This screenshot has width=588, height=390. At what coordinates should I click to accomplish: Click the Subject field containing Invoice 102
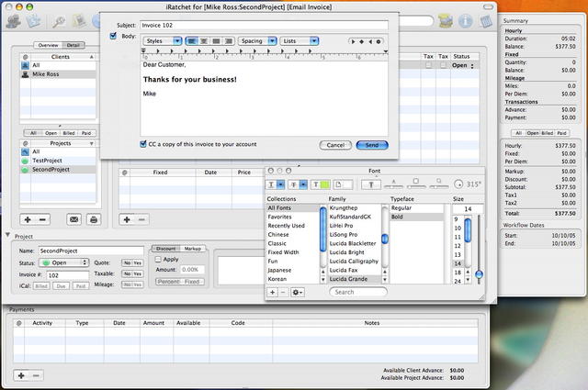click(x=264, y=25)
